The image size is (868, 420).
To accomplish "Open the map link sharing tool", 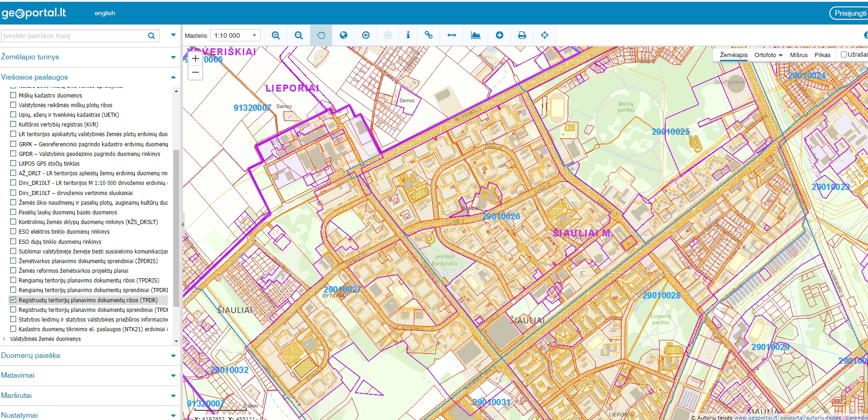I will (428, 35).
